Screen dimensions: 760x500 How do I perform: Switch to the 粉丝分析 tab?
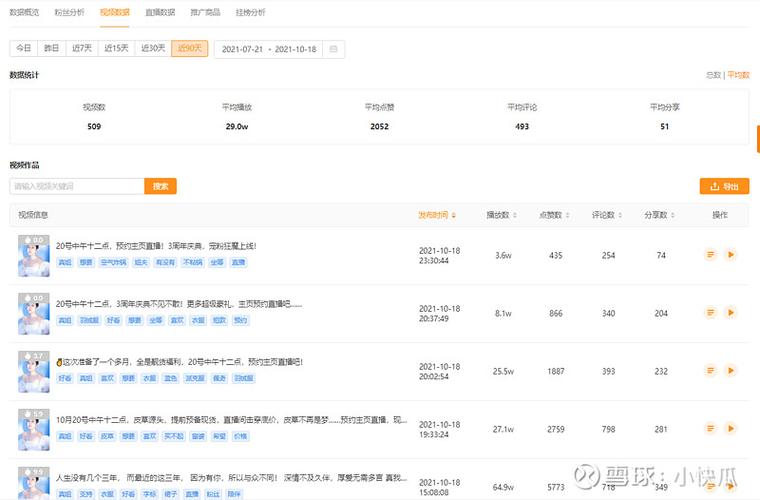pos(69,12)
